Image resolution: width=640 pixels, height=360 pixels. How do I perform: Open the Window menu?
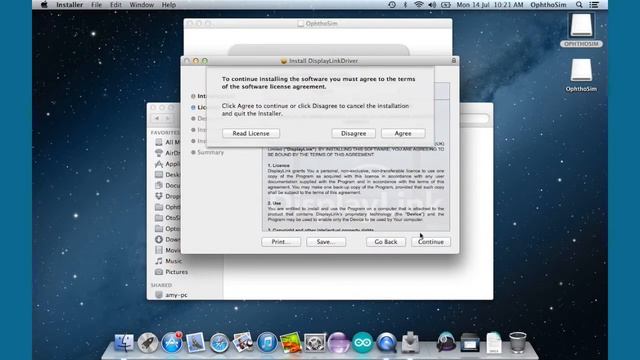(142, 5)
